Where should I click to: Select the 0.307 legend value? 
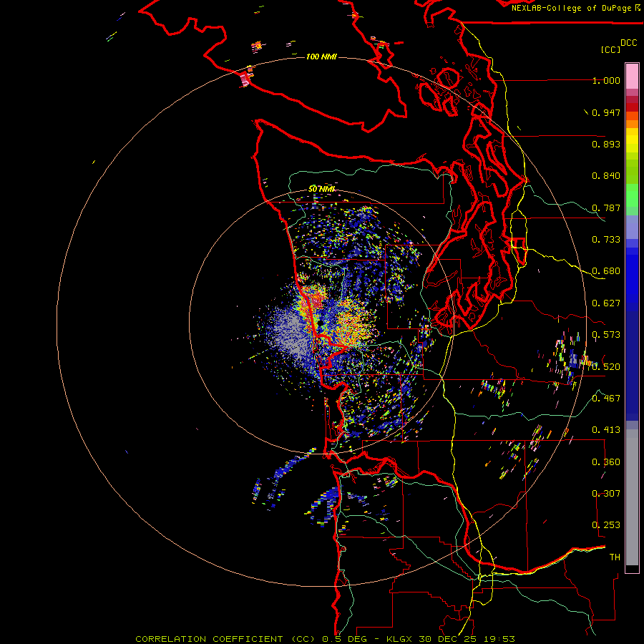606,494
